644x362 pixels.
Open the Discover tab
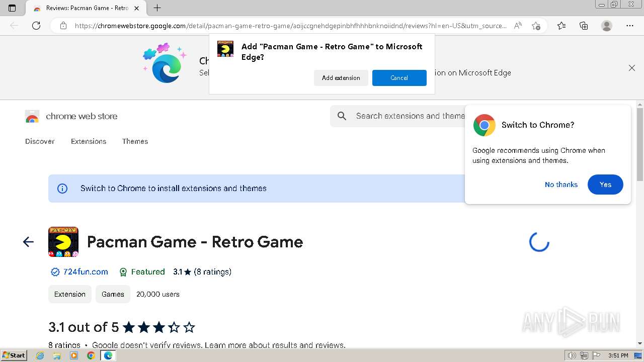(x=40, y=141)
